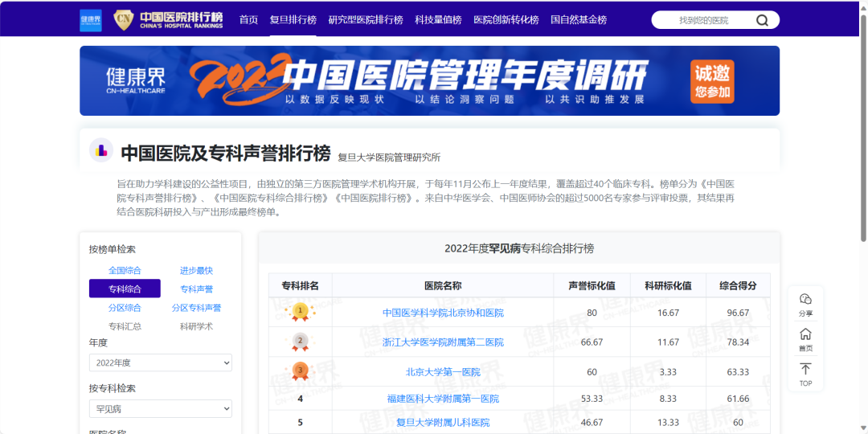This screenshot has width=868, height=434.
Task: Open 浙江大学医学院附属第二医院 hospital link
Action: click(443, 342)
